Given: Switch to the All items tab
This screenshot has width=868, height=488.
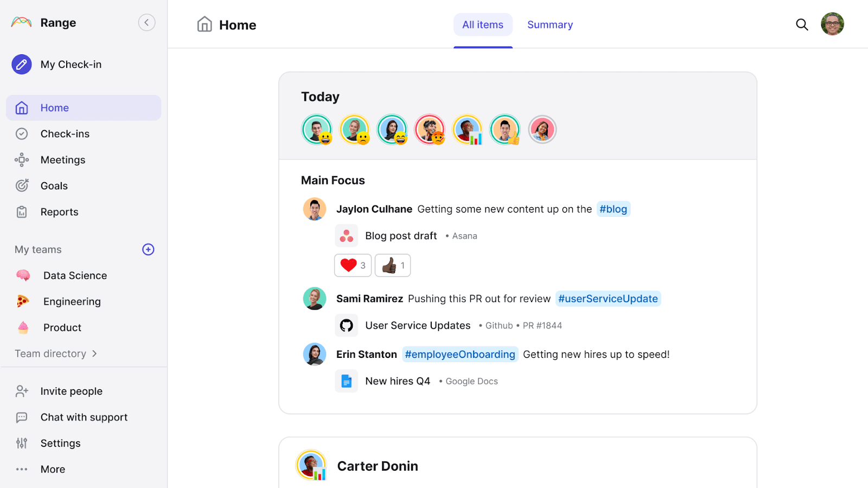Looking at the screenshot, I should pos(483,25).
